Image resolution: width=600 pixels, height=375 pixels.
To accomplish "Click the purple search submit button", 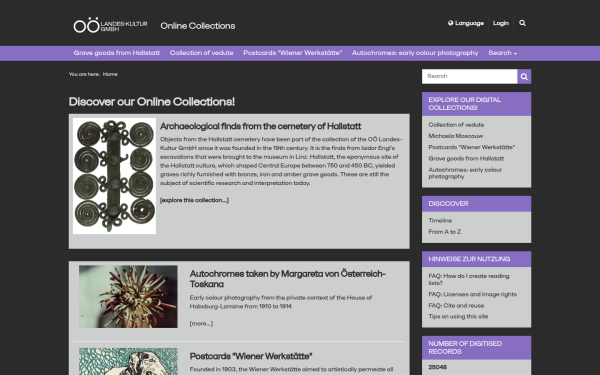I will coord(524,77).
